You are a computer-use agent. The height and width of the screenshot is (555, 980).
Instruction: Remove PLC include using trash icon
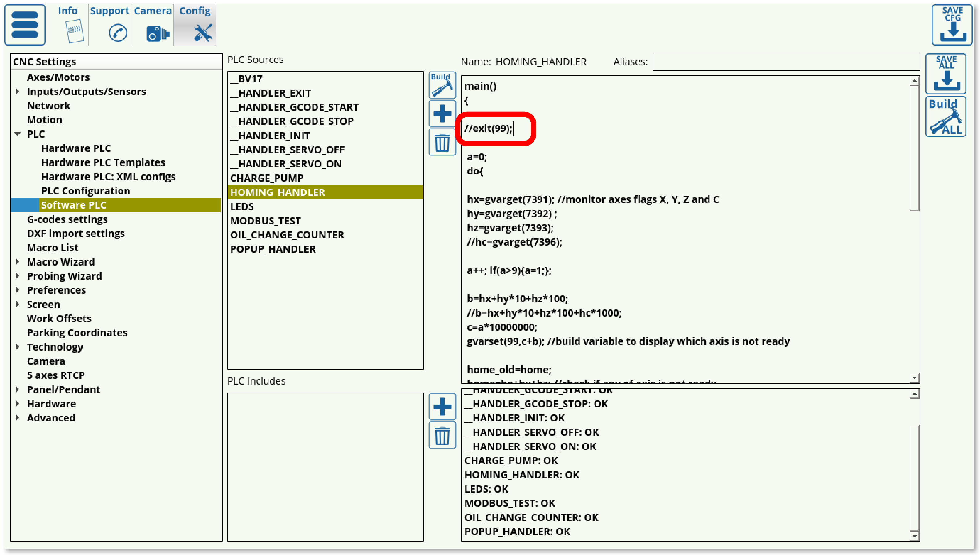point(442,435)
